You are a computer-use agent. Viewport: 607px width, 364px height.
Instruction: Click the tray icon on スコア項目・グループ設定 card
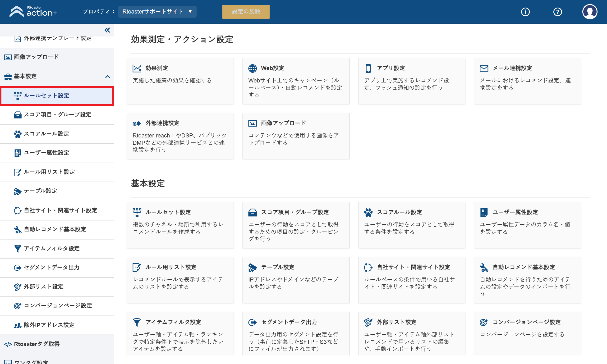click(253, 212)
